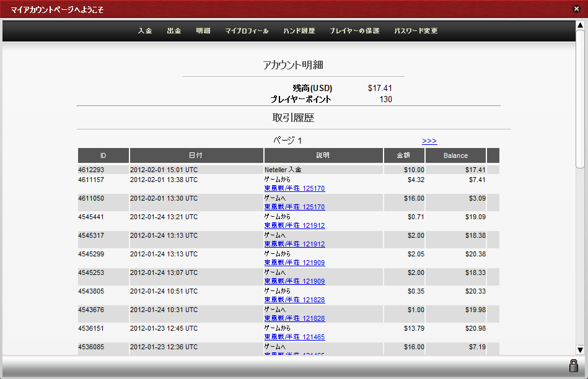This screenshot has width=588, height=379.
Task: Click the scrollbar down arrow
Action: coord(580,349)
